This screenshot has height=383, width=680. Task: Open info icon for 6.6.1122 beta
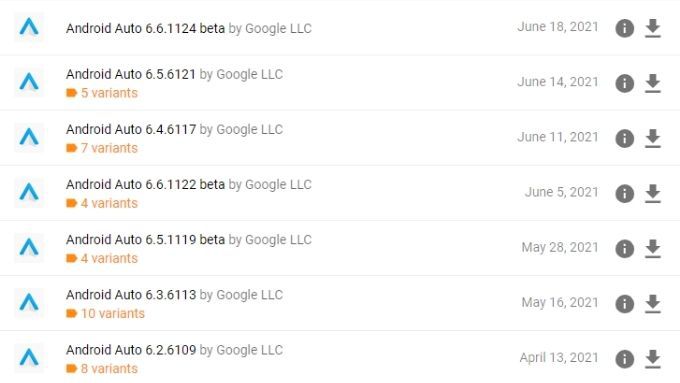pyautogui.click(x=624, y=193)
